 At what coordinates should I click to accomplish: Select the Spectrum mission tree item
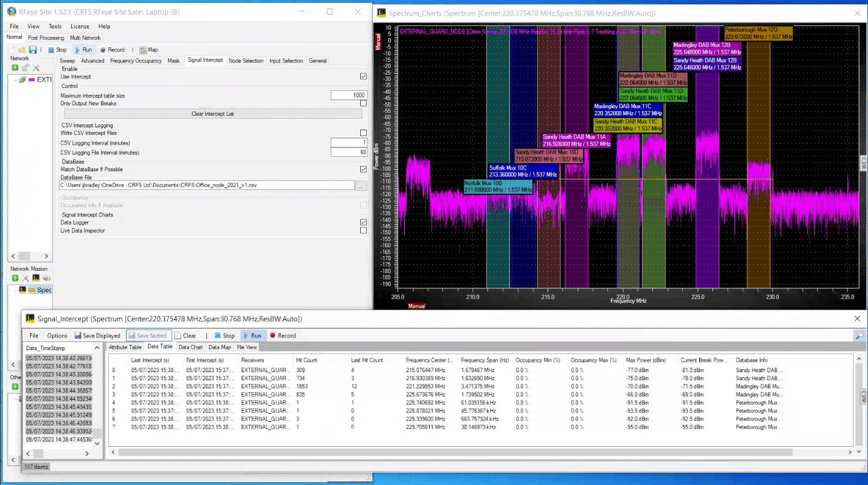(x=44, y=290)
